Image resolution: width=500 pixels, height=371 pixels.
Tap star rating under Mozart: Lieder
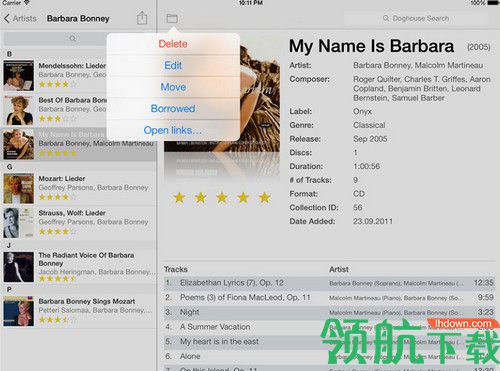click(57, 197)
